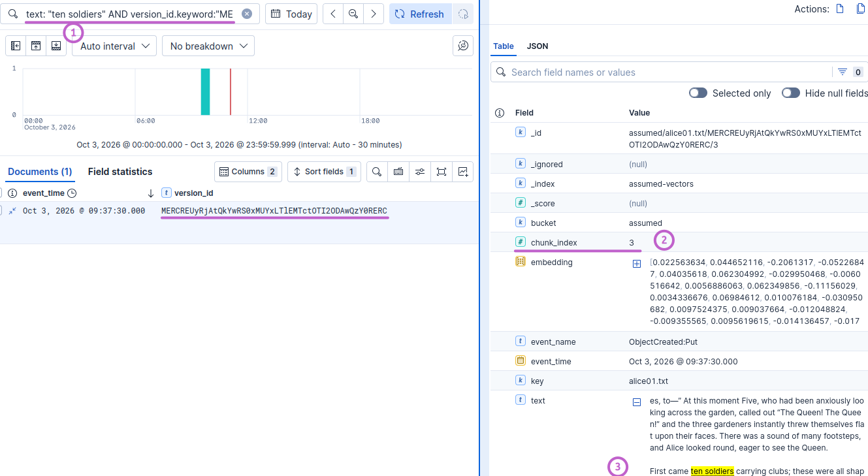The height and width of the screenshot is (476, 868).
Task: Click the alice01.txt key value
Action: 649,381
